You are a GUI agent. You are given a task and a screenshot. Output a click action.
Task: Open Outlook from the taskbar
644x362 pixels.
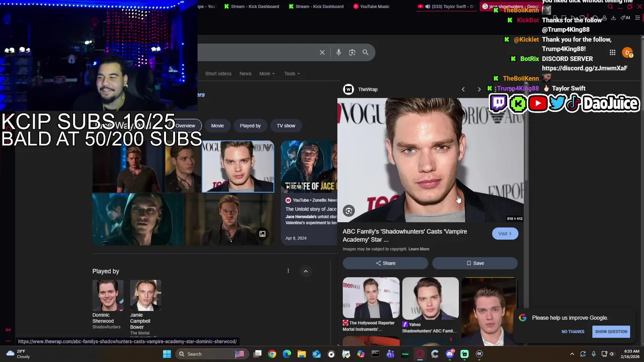[x=316, y=354]
